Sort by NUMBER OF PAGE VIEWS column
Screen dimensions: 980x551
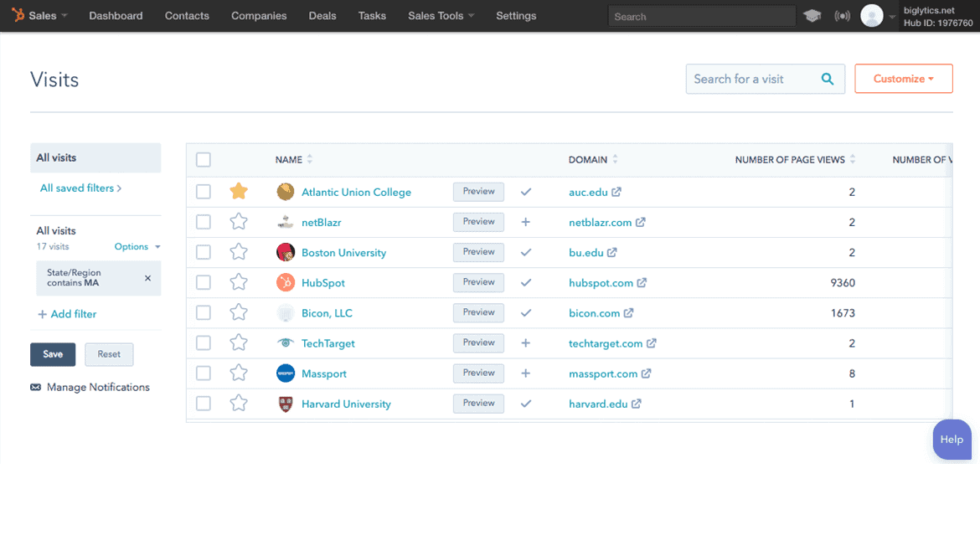795,159
